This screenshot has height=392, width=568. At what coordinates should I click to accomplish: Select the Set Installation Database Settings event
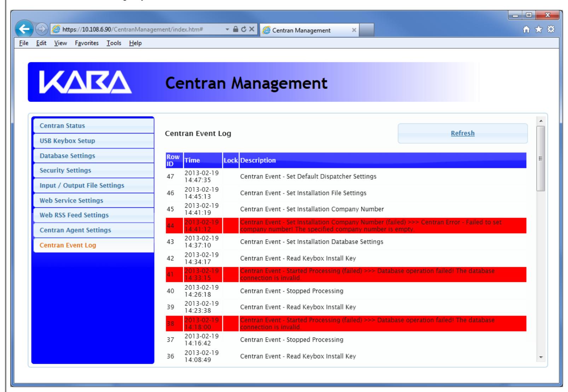click(312, 242)
